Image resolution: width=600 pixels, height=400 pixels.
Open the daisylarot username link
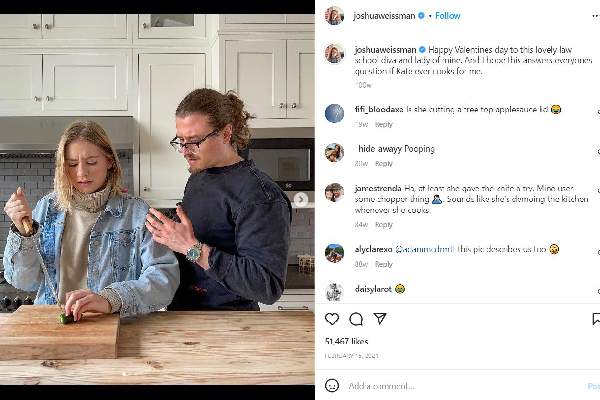click(x=373, y=289)
